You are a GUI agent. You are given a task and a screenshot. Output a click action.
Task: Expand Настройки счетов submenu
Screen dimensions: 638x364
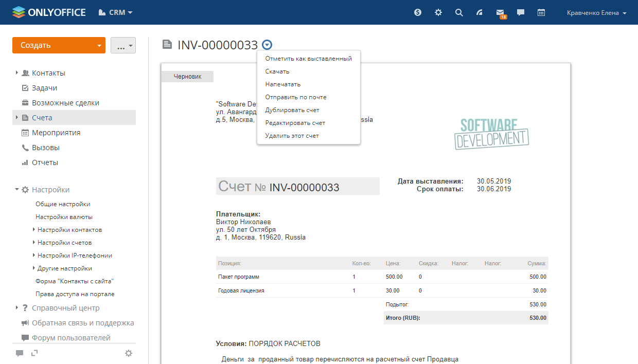pos(34,243)
